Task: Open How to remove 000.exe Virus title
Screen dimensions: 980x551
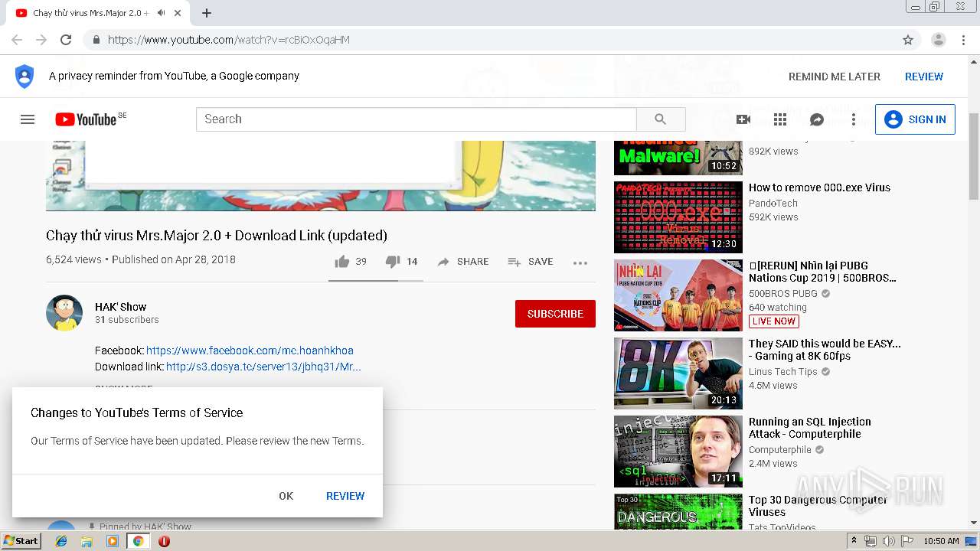Action: coord(819,187)
